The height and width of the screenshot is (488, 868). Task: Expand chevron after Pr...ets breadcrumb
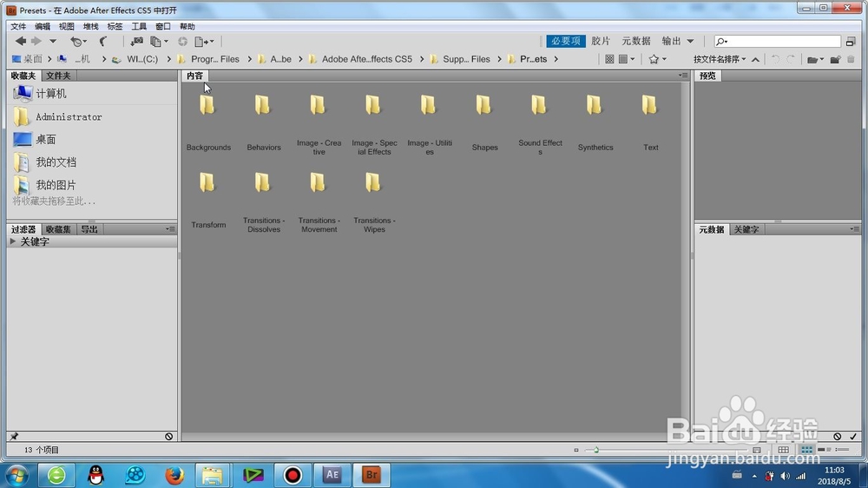556,59
